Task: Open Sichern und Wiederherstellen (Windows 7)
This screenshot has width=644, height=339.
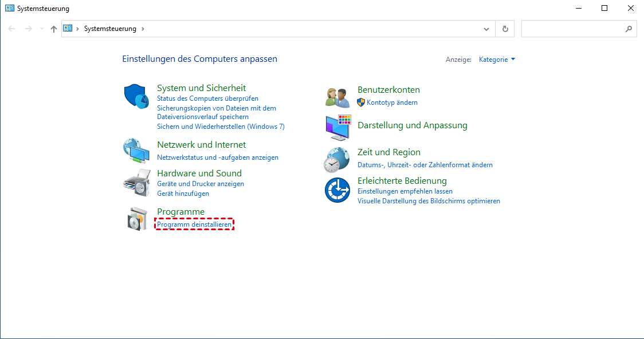Action: point(221,127)
